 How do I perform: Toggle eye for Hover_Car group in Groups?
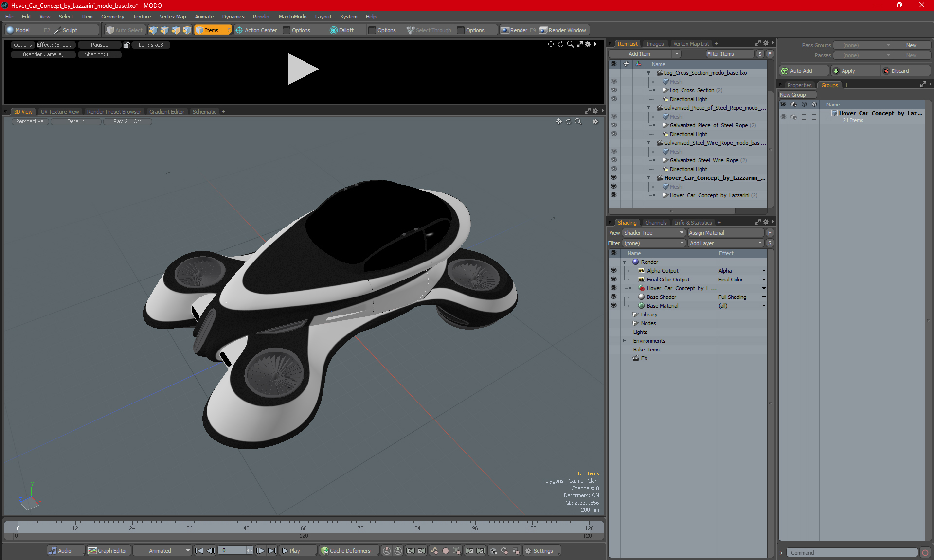tap(783, 117)
